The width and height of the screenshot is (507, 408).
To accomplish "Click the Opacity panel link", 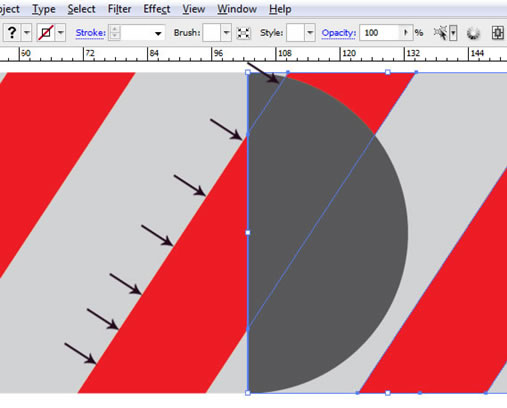I will click(x=339, y=33).
